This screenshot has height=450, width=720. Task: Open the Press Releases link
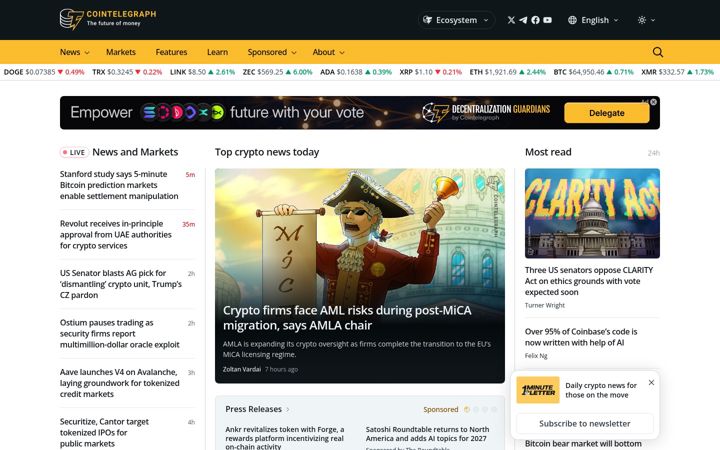pyautogui.click(x=257, y=409)
